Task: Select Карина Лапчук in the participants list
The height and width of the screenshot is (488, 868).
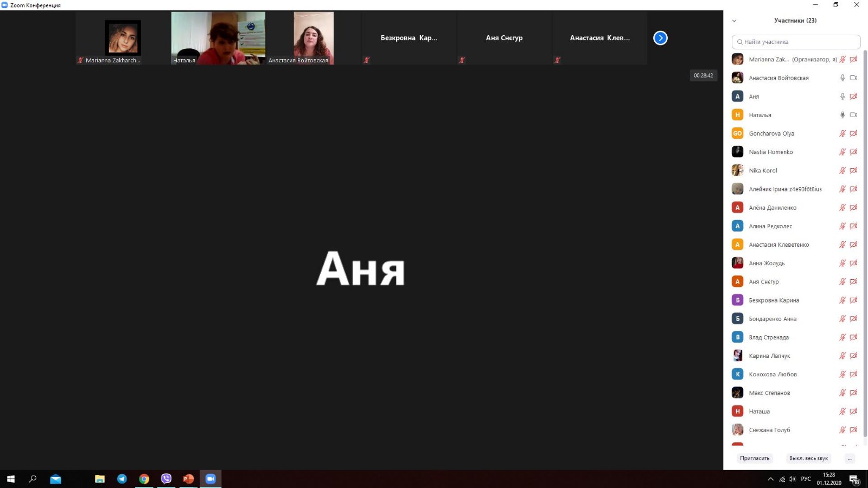Action: [x=769, y=356]
